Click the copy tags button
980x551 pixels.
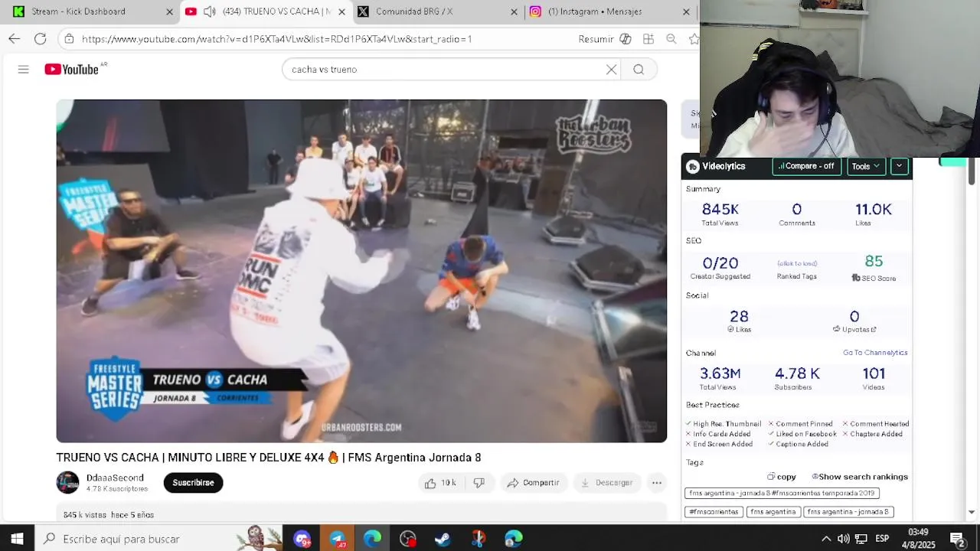coord(782,477)
